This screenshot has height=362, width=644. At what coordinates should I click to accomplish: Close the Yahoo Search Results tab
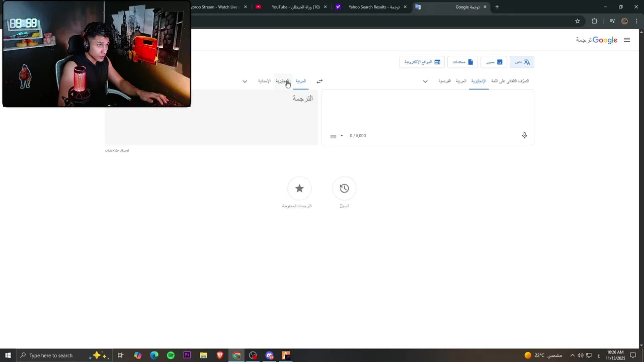405,7
